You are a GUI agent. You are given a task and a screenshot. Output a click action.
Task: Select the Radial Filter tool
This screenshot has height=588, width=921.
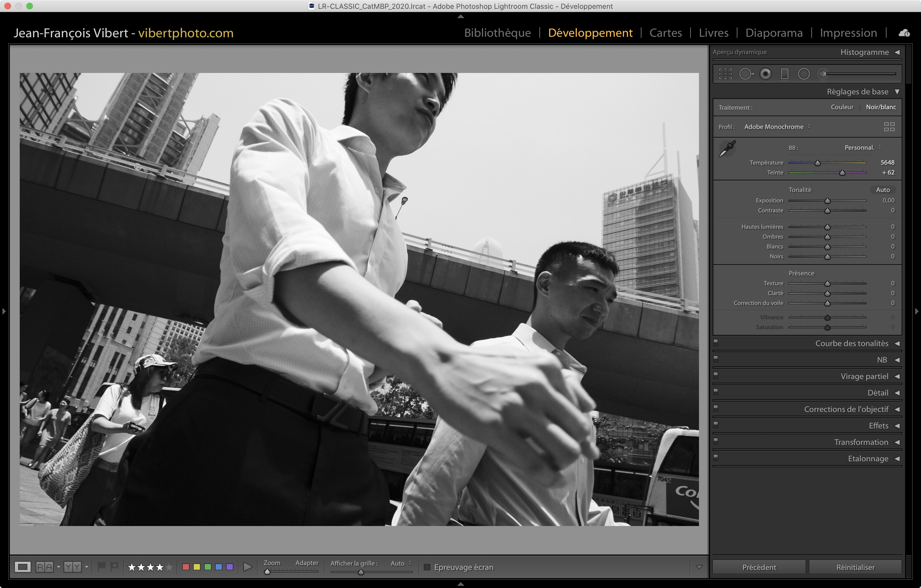(x=804, y=74)
